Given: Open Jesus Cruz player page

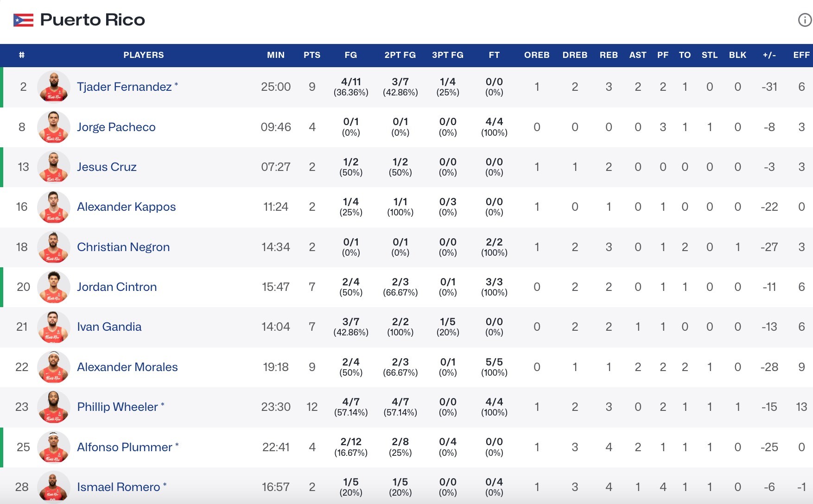Looking at the screenshot, I should point(107,167).
